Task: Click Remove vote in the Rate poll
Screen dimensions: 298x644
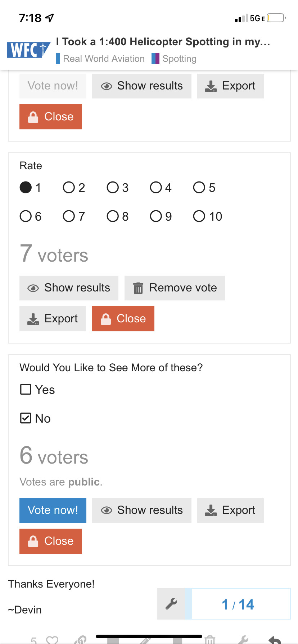Action: (175, 288)
